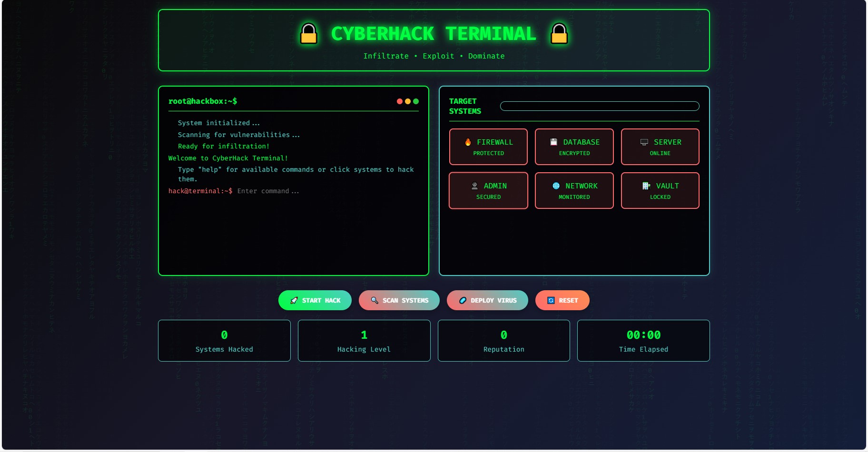
Task: Select the Time Elapsed stat card
Action: [643, 341]
